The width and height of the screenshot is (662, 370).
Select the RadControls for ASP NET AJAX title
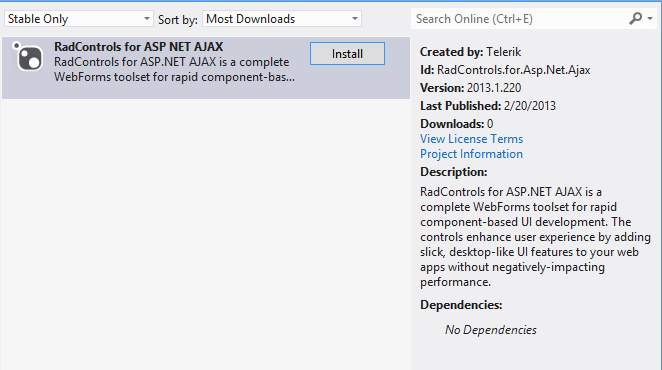coord(138,46)
